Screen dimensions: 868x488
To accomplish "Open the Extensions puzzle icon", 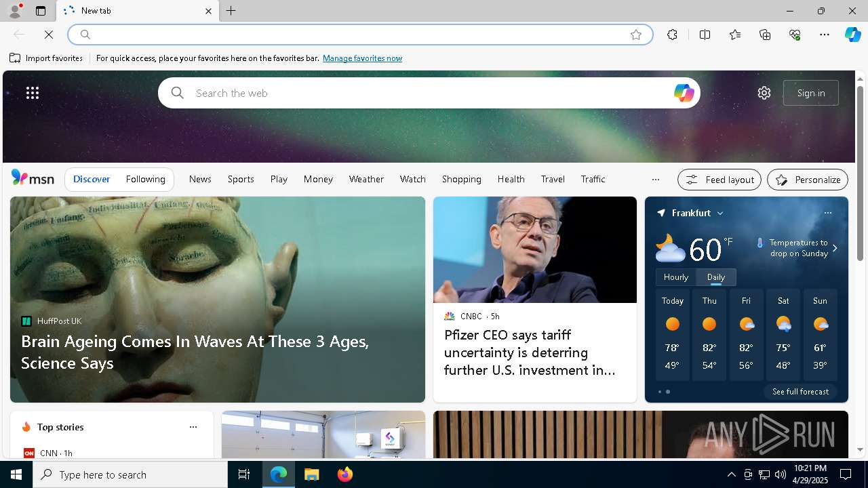I will coord(672,35).
